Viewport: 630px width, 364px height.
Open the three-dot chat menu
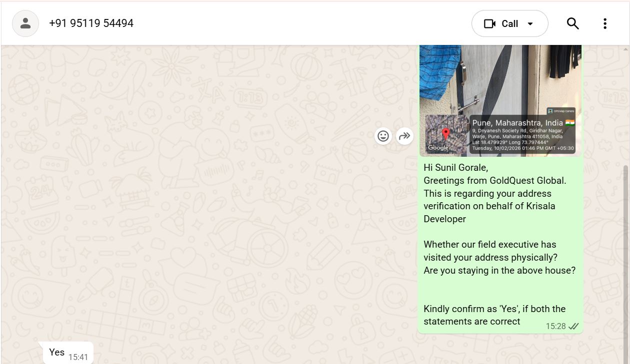[604, 23]
